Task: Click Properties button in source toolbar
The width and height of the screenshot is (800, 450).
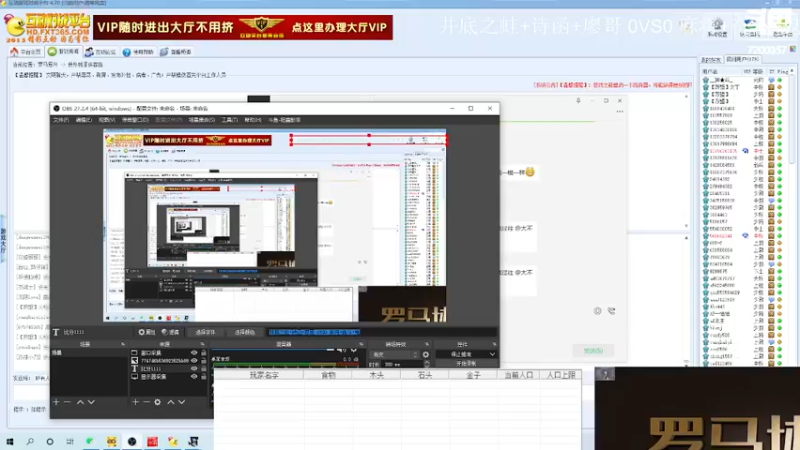Action: [147, 332]
